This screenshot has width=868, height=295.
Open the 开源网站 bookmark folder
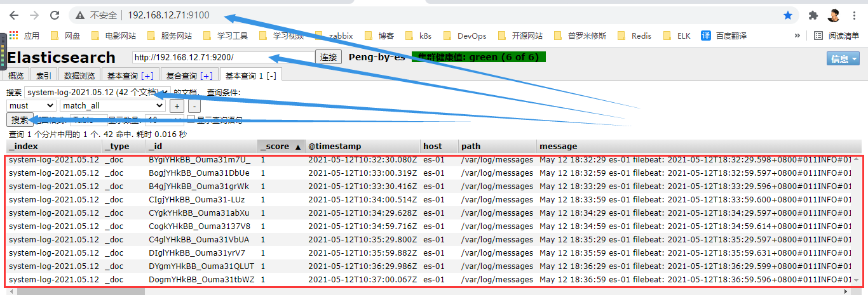click(520, 36)
